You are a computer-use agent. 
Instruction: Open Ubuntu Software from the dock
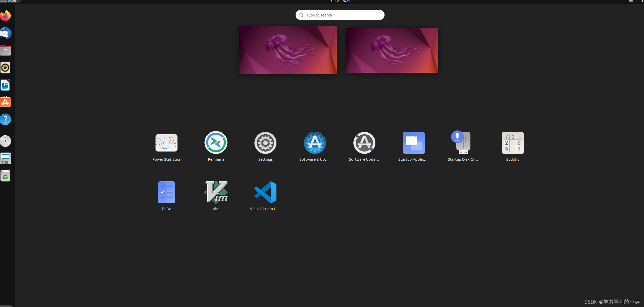coord(5,102)
